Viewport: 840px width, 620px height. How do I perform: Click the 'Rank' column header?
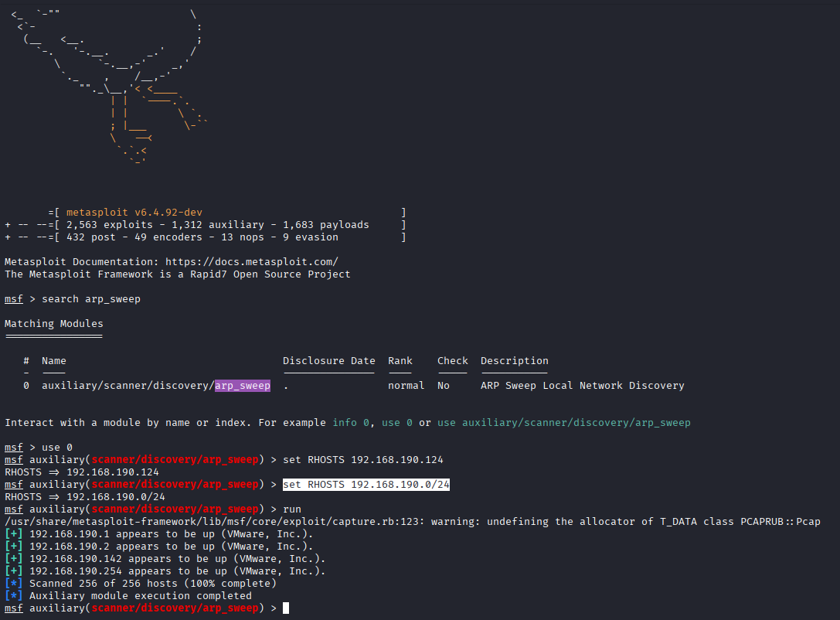400,361
